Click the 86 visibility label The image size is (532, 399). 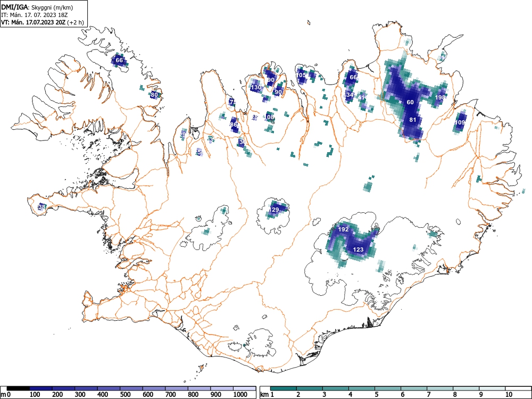tap(234, 124)
